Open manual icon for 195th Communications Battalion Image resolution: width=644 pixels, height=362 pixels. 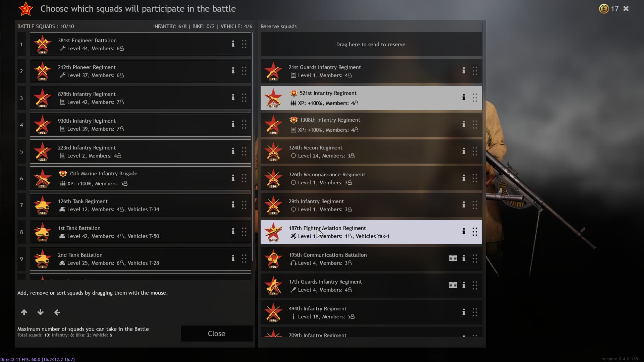(453, 258)
